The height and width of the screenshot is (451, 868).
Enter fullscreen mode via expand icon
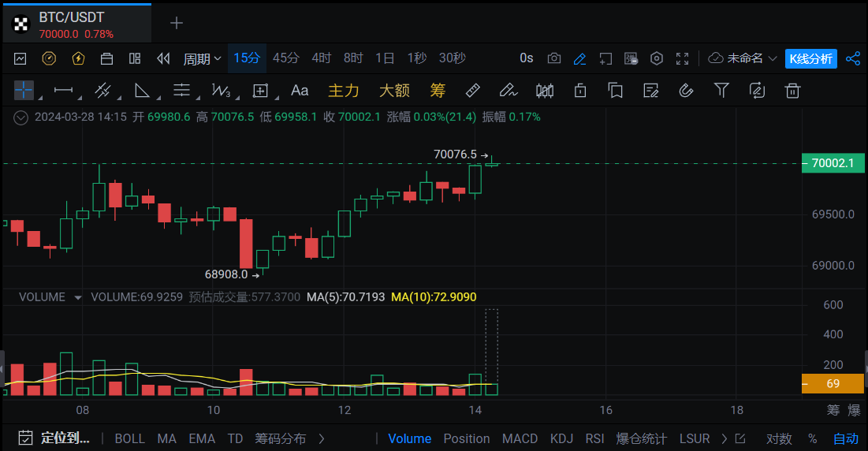[682, 58]
